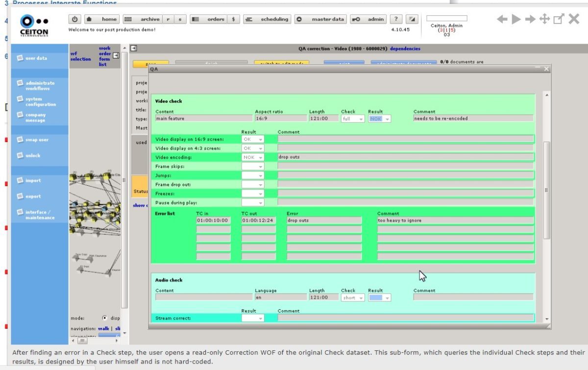588x370 pixels.
Task: Click the move cross-arrows icon
Action: point(544,19)
